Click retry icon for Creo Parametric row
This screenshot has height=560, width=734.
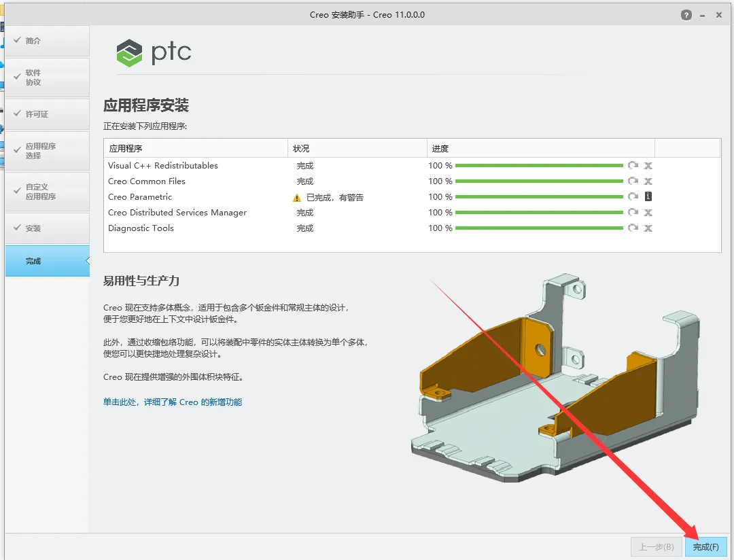[633, 196]
